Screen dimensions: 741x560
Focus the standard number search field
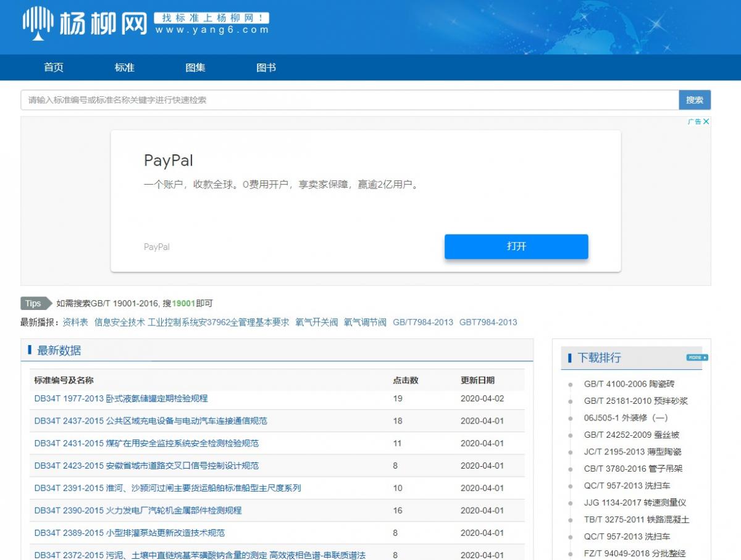coord(350,100)
